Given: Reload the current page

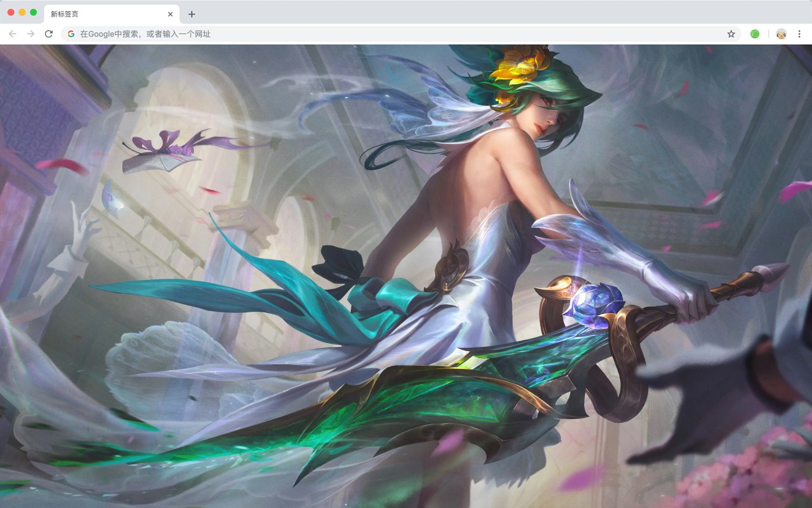Looking at the screenshot, I should pyautogui.click(x=48, y=34).
